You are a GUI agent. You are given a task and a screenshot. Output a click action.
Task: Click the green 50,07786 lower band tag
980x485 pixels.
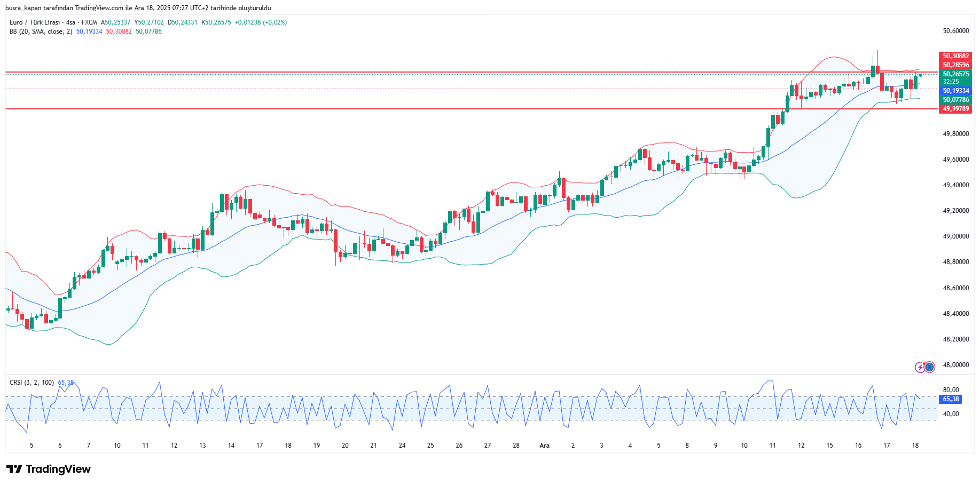(955, 100)
